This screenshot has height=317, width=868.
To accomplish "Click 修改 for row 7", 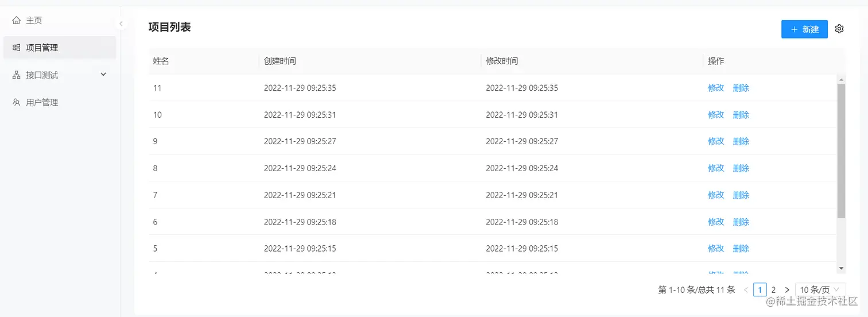I will 716,195.
